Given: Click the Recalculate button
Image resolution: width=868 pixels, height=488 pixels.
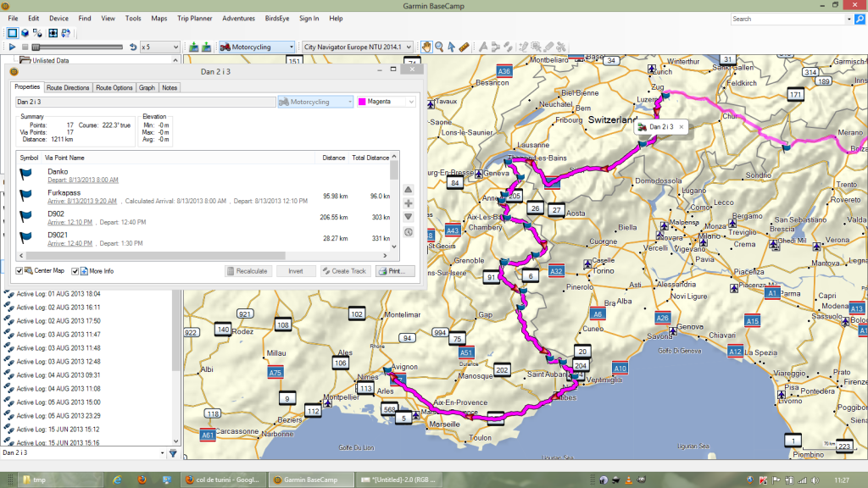Looking at the screenshot, I should tap(248, 271).
